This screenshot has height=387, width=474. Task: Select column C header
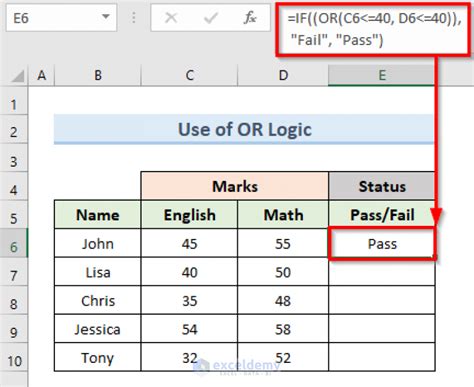(190, 75)
